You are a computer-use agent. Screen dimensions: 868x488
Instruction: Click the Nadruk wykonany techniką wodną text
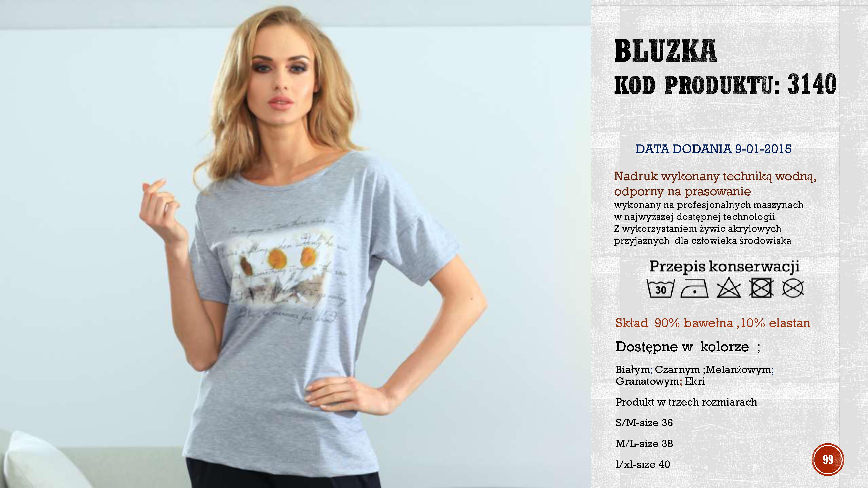715,176
